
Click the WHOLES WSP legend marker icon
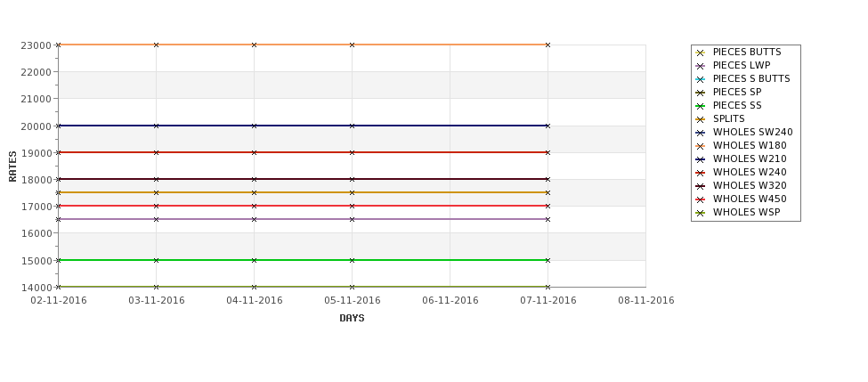point(701,213)
